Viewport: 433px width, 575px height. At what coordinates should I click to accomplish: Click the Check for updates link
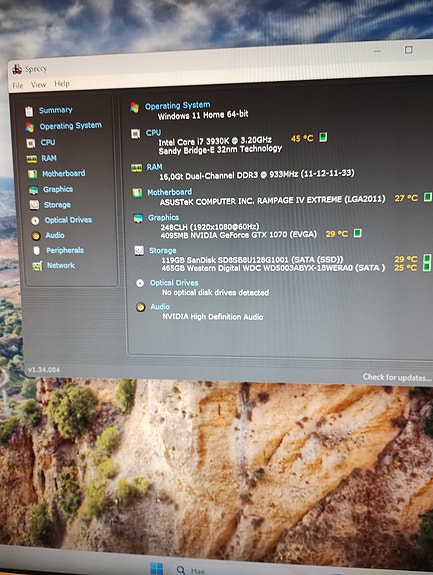click(397, 377)
